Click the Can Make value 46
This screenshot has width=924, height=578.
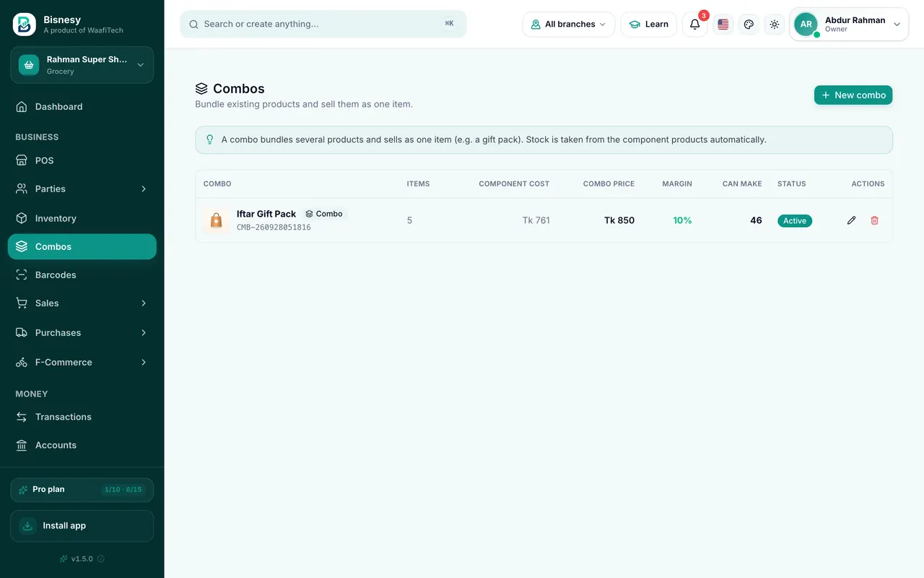756,220
